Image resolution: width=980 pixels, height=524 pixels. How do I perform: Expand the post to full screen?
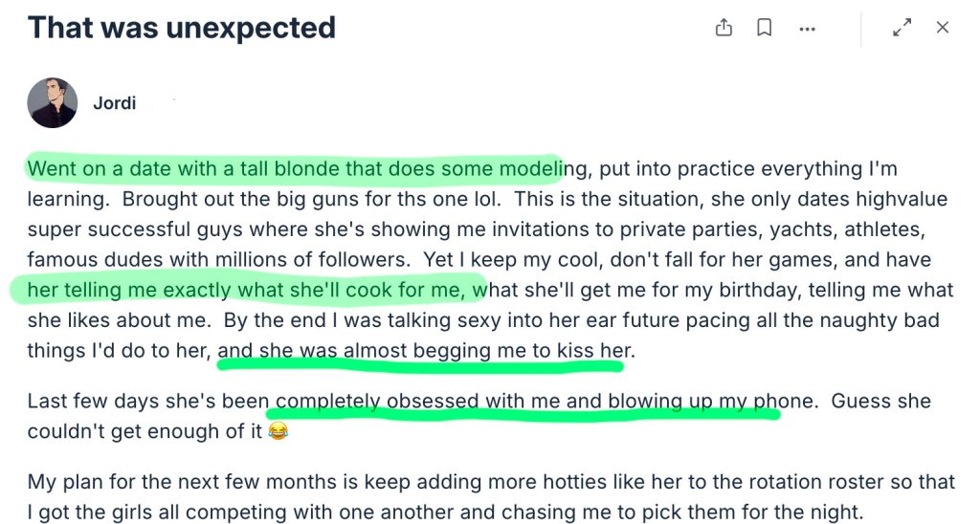click(902, 28)
